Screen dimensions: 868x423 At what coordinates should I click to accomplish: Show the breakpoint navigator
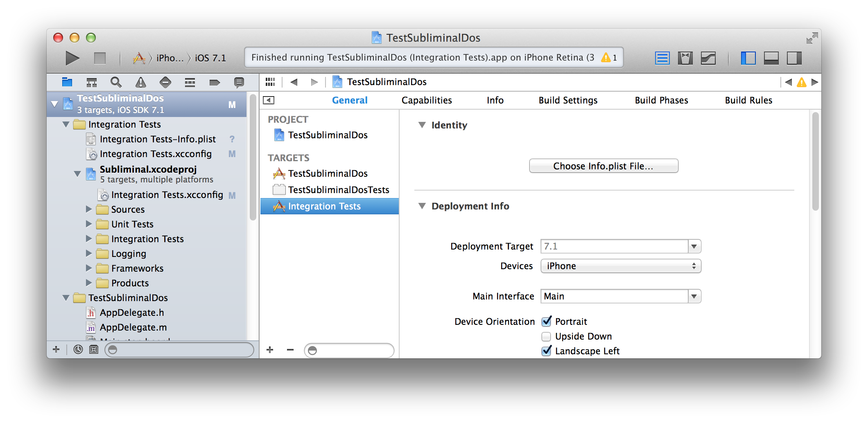tap(215, 83)
